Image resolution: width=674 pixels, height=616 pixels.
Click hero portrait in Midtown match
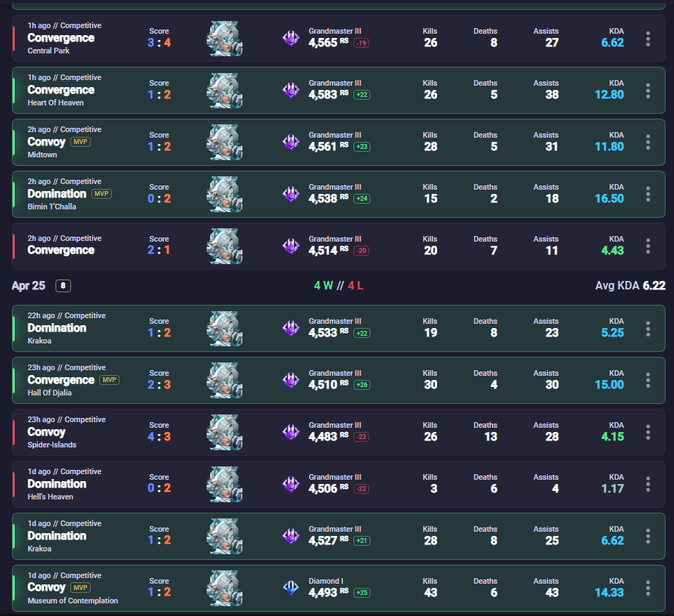[224, 143]
